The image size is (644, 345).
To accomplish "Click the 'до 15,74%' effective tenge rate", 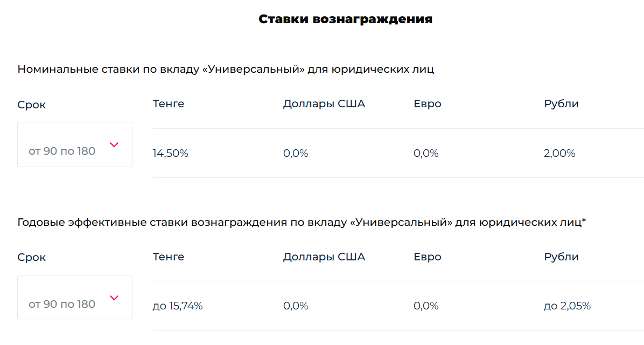I will pyautogui.click(x=178, y=306).
